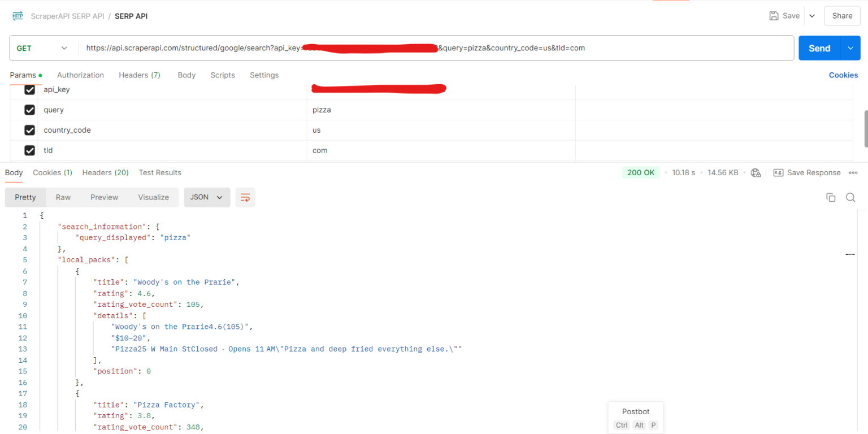Uncheck the api_key parameter
Viewport: 868px width, 434px height.
click(x=29, y=89)
